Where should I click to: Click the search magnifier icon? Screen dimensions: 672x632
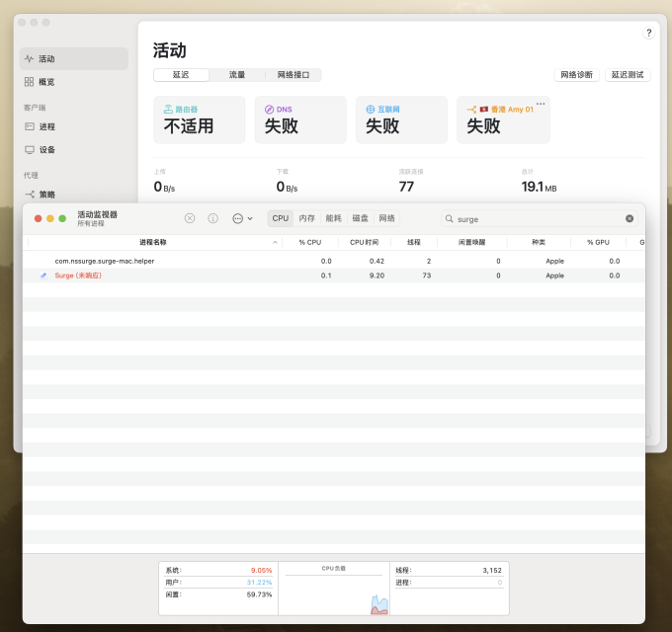[x=449, y=219]
